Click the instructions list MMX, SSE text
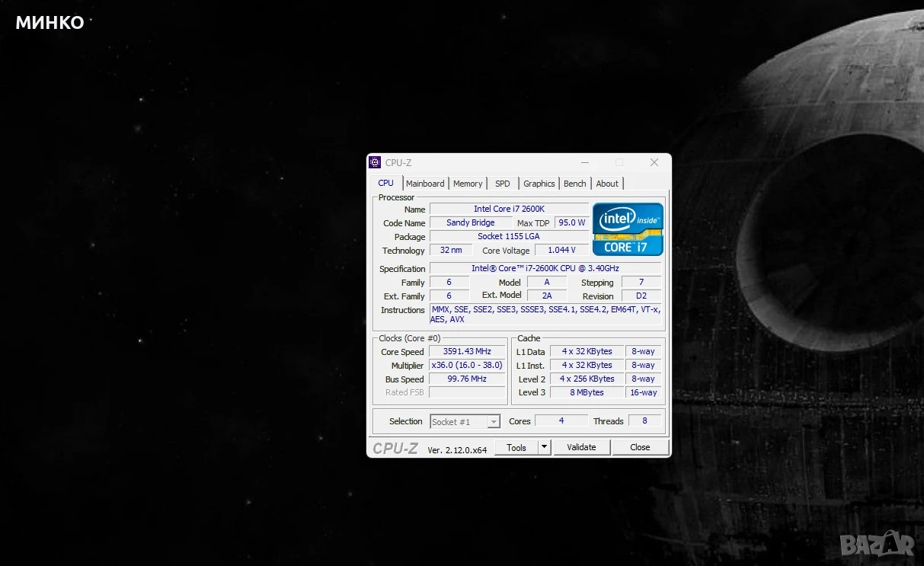 click(545, 315)
